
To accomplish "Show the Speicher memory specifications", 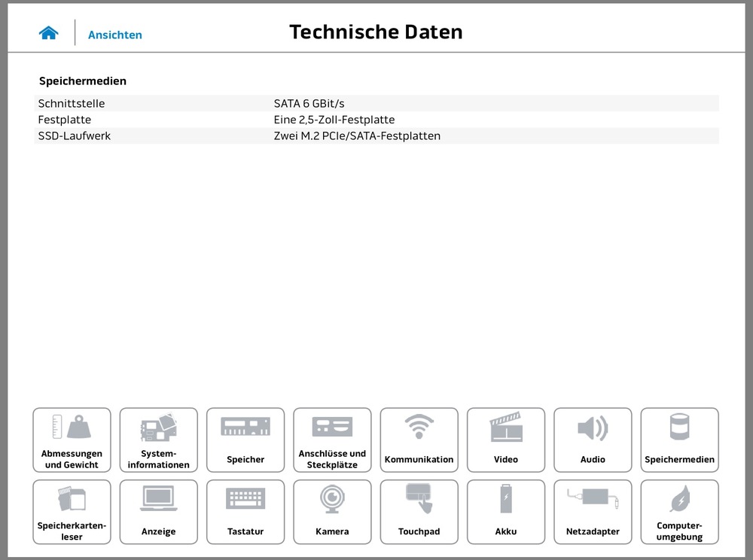I will (x=245, y=440).
